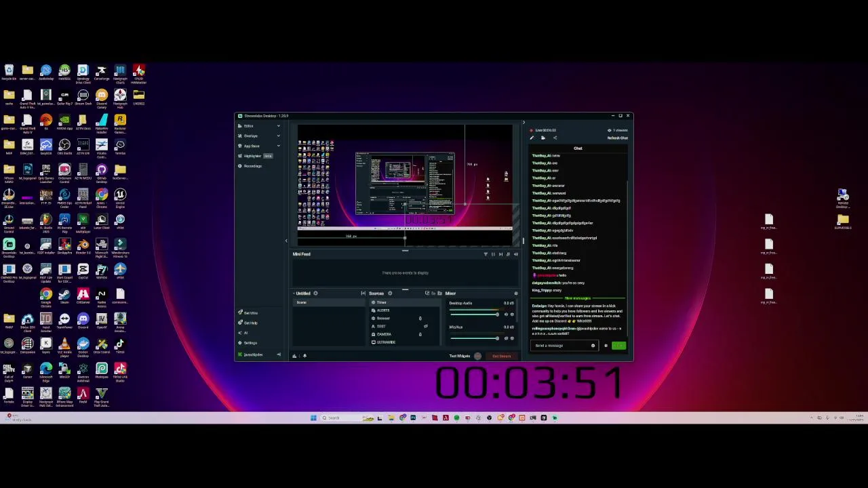The height and width of the screenshot is (488, 868).
Task: Open Desktop Audio settings gear
Action: (512, 314)
